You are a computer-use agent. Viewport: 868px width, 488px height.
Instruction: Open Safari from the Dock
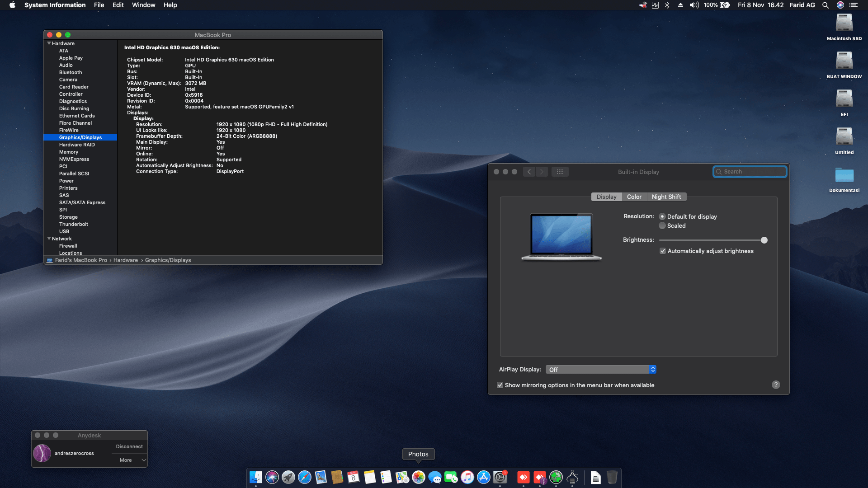tap(304, 478)
